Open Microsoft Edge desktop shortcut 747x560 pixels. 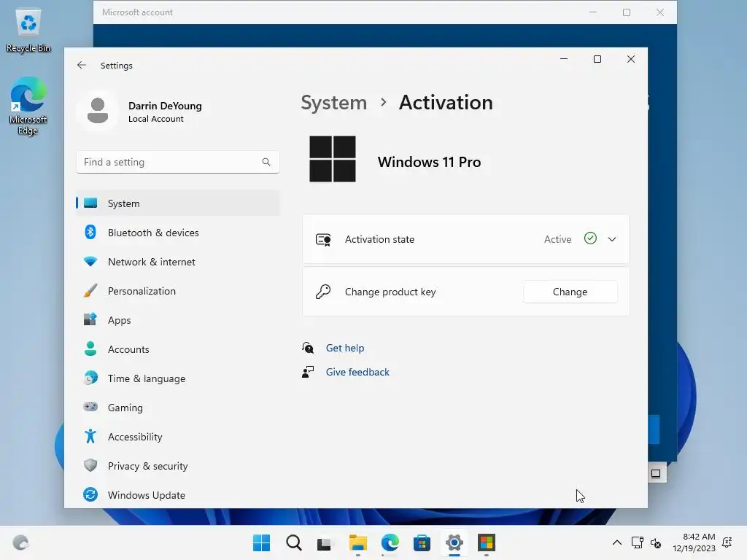(x=28, y=106)
